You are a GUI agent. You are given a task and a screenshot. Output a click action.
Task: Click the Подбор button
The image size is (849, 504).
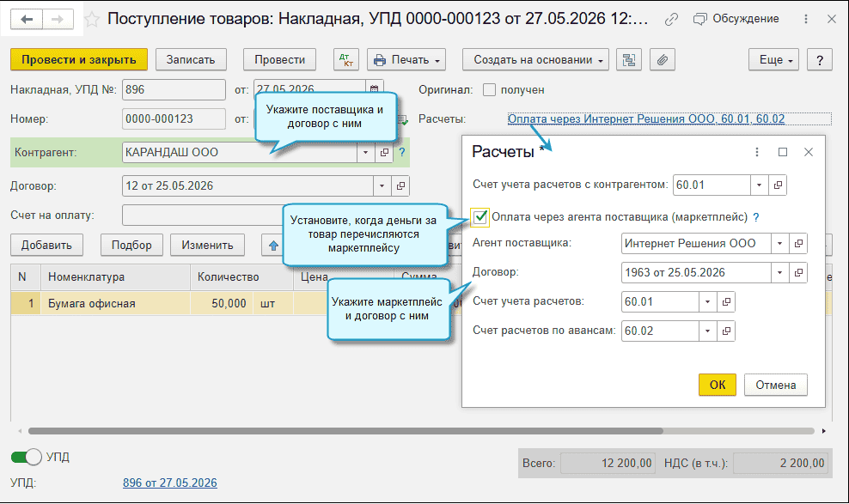131,245
